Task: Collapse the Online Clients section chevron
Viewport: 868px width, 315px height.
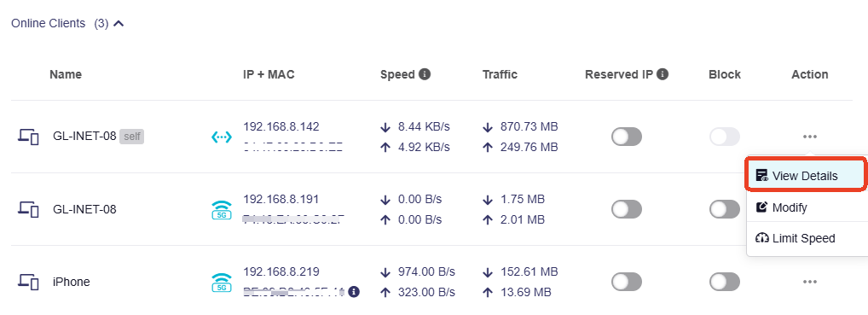Action: click(x=119, y=24)
